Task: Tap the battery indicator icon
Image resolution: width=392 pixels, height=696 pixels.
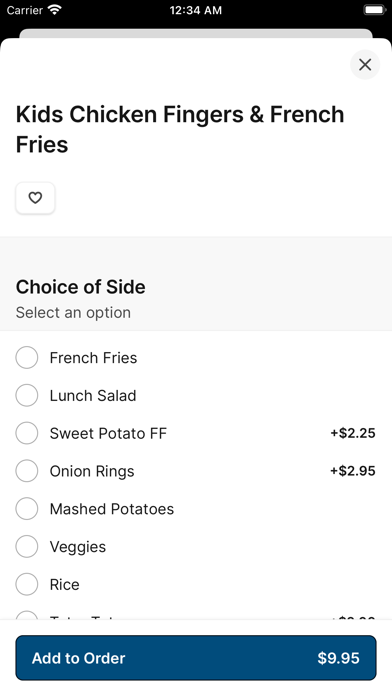Action: 374,10
